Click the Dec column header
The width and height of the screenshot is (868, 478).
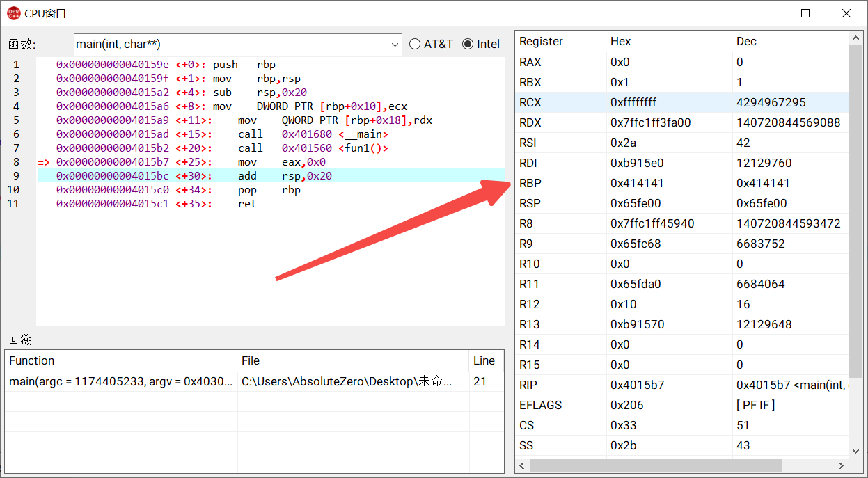click(791, 41)
